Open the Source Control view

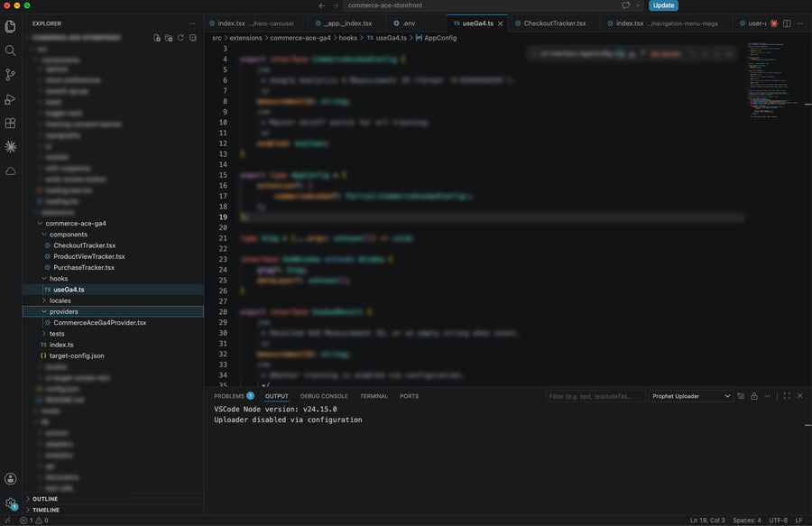tap(10, 75)
